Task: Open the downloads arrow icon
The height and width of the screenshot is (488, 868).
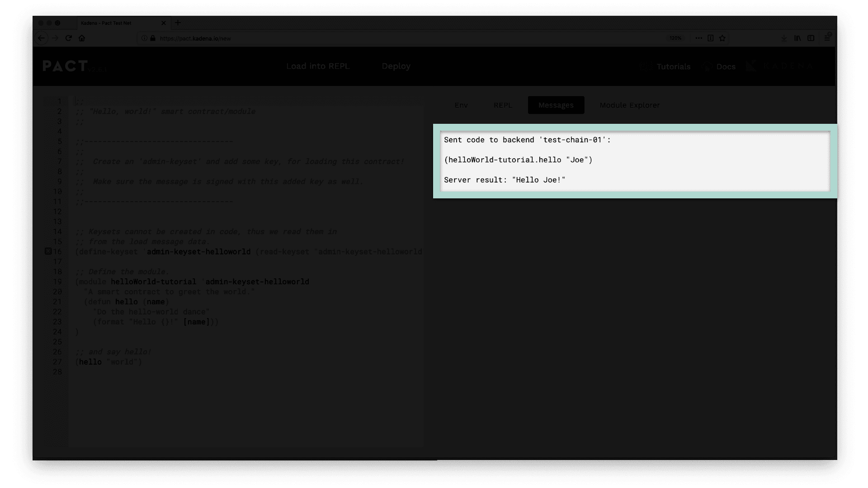Action: 784,38
